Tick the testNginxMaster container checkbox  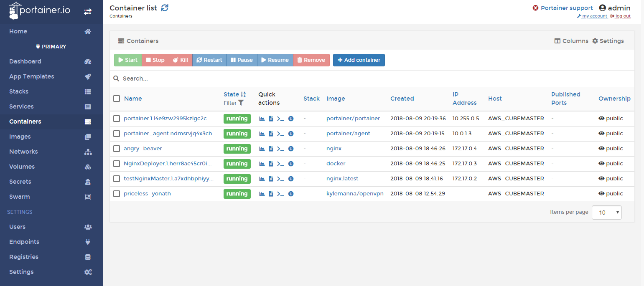[117, 179]
